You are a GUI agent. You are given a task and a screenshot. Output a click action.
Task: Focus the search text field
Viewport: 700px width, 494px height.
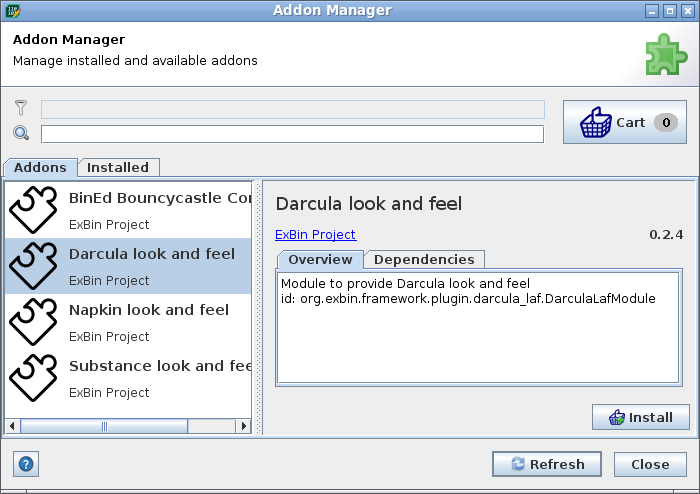tap(292, 134)
